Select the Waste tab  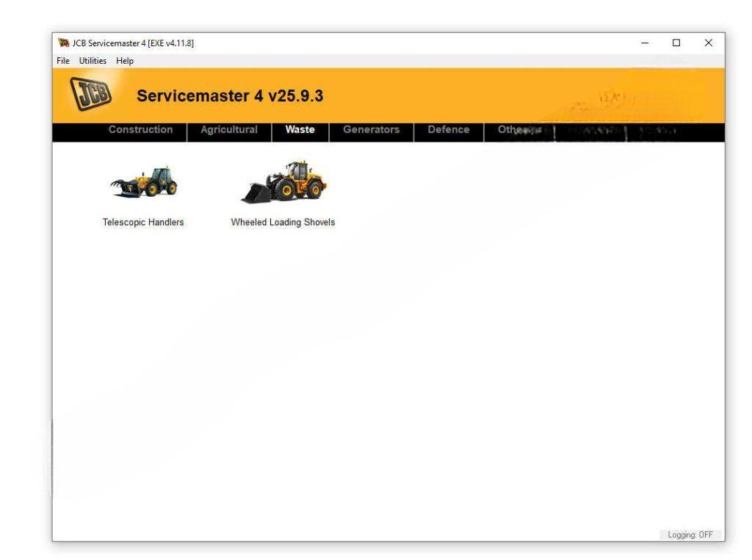300,130
